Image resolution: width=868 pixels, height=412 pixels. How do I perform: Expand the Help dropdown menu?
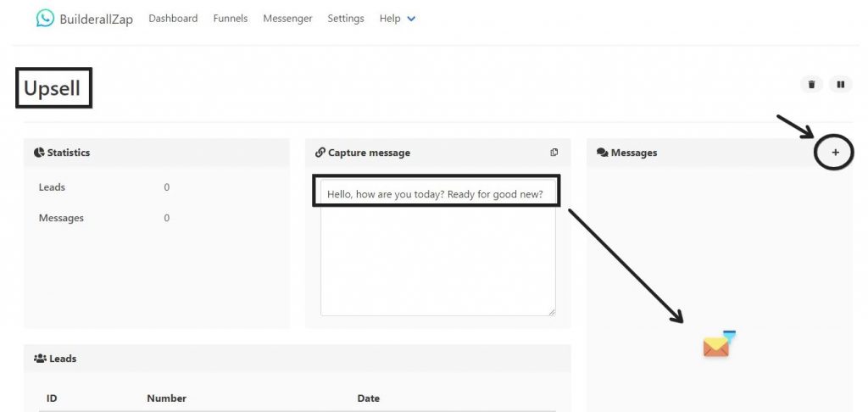(397, 19)
